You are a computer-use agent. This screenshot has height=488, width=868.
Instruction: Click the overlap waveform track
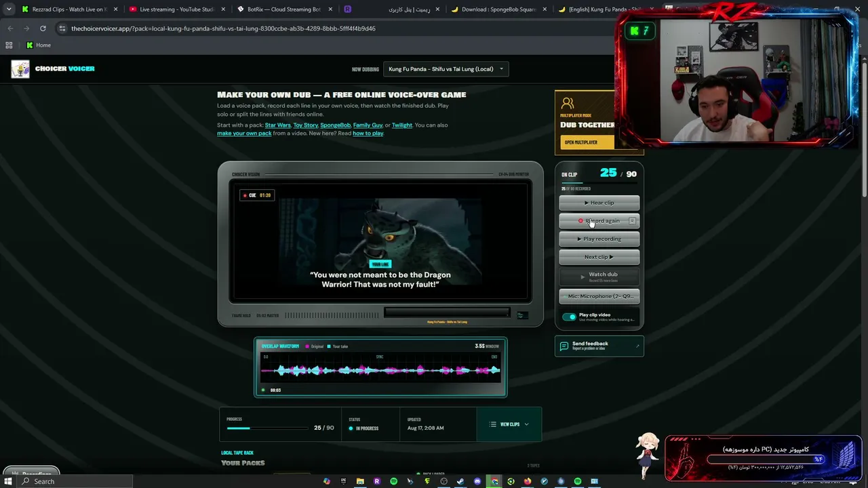click(x=380, y=370)
